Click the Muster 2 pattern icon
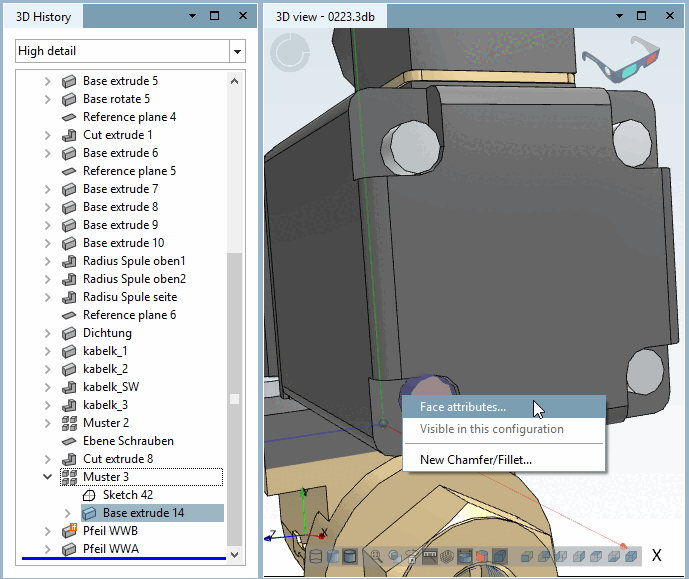689x579 pixels. click(x=69, y=423)
